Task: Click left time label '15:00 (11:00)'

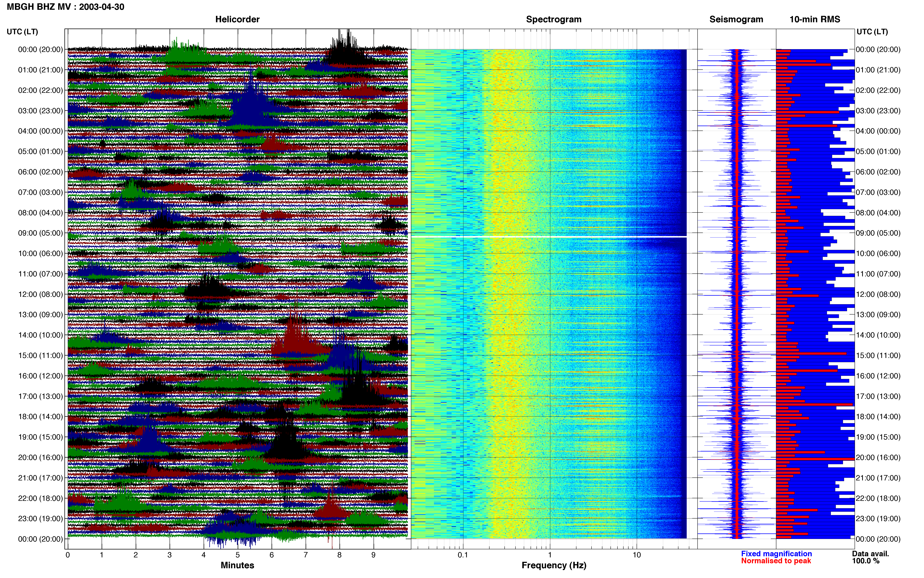Action: (41, 356)
